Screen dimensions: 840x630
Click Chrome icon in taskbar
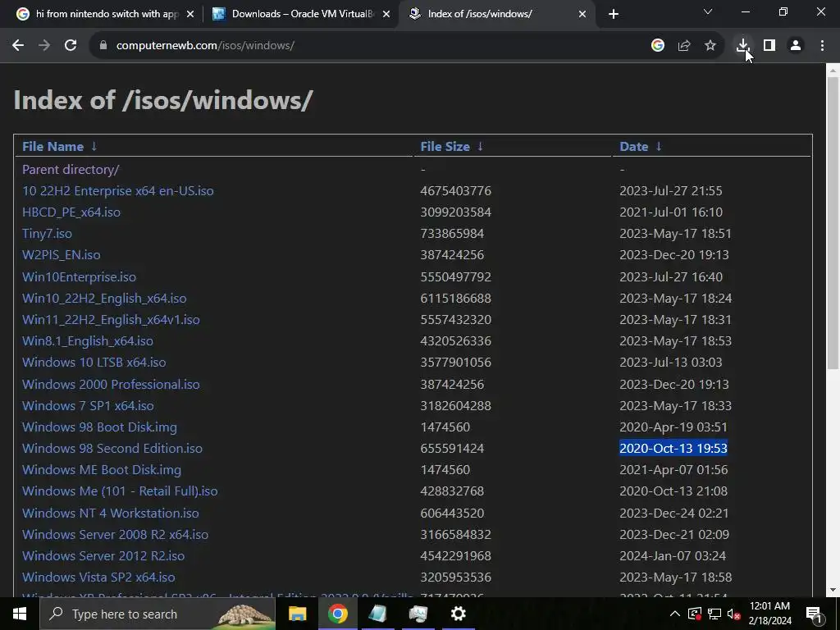coord(337,614)
